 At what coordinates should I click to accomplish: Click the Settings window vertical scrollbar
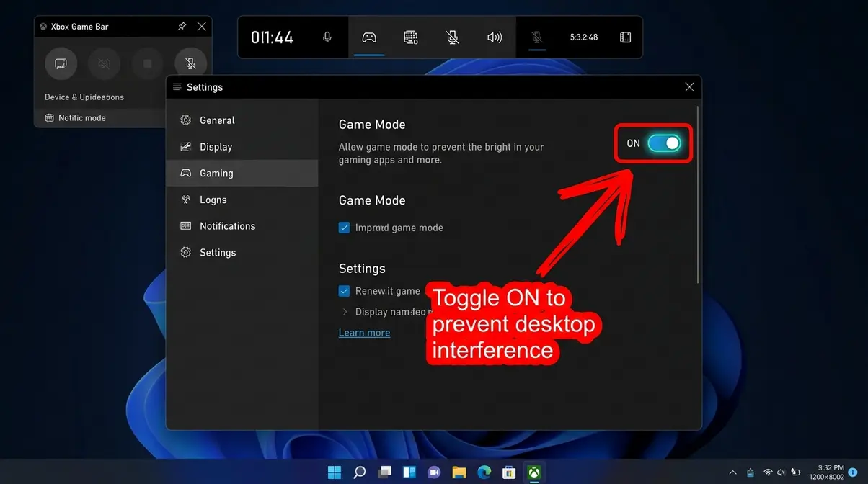698,194
